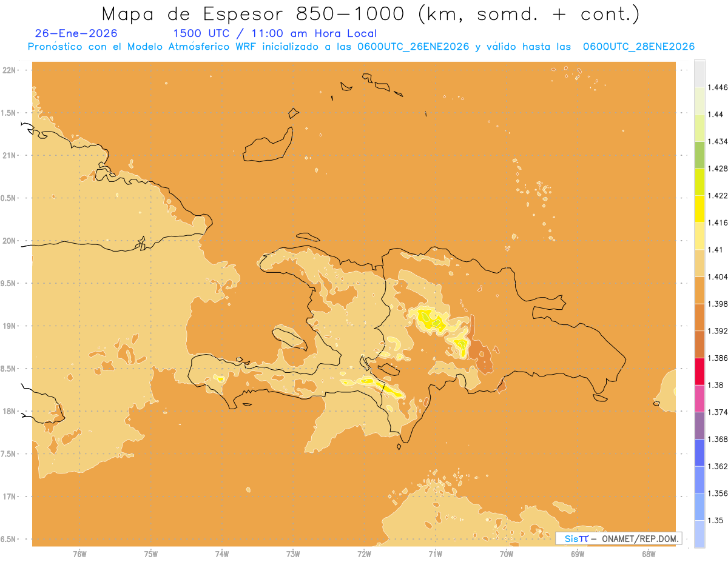Viewport: 728px width, 562px height.
Task: Click the date label '26-Ene-2026'
Action: 76,33
